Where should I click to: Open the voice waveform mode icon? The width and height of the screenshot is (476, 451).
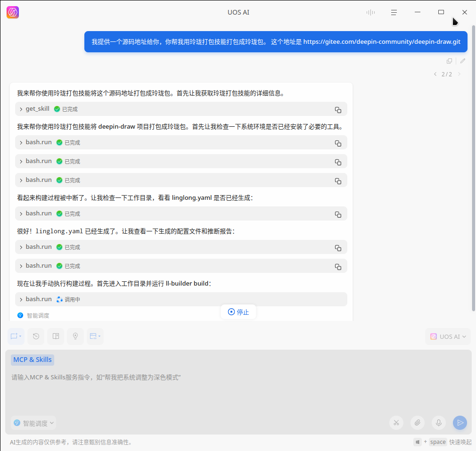[370, 12]
